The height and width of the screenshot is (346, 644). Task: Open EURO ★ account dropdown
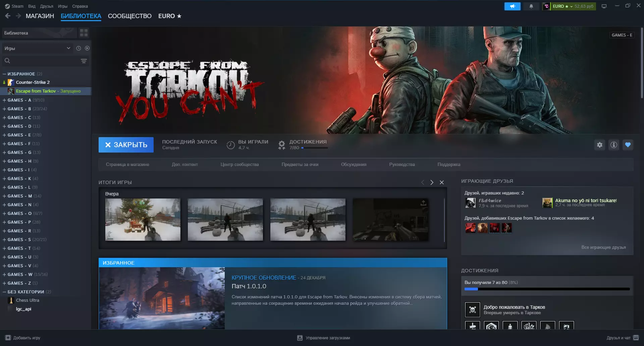[562, 6]
